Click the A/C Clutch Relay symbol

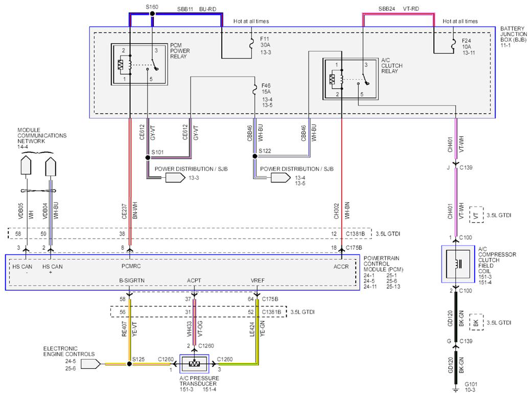pyautogui.click(x=351, y=79)
